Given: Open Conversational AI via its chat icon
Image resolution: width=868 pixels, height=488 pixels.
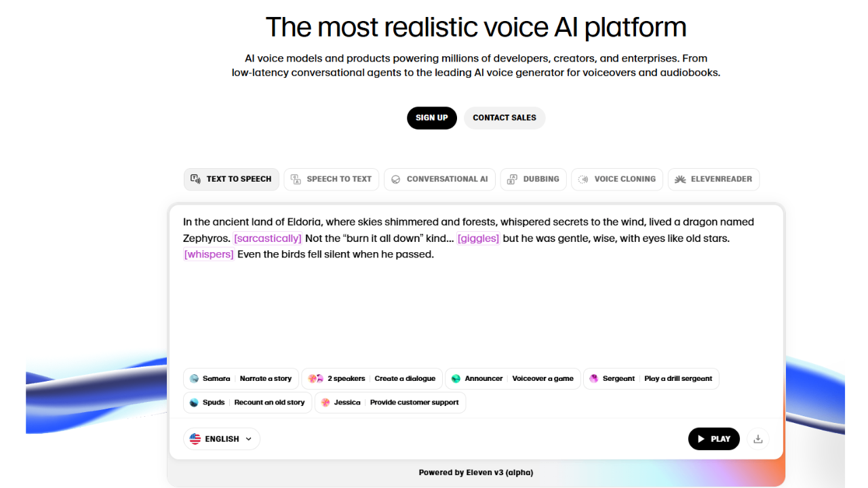Looking at the screenshot, I should 395,179.
